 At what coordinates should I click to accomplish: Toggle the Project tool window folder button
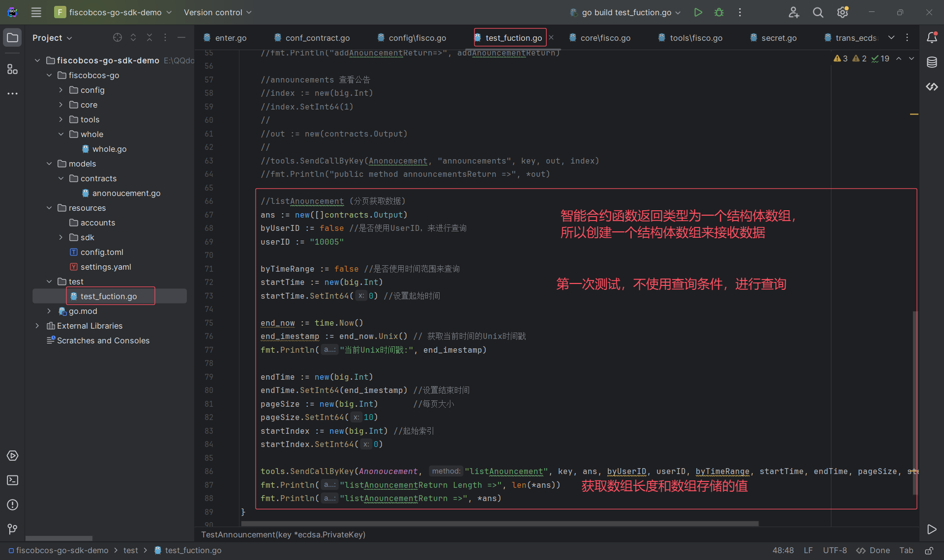12,38
